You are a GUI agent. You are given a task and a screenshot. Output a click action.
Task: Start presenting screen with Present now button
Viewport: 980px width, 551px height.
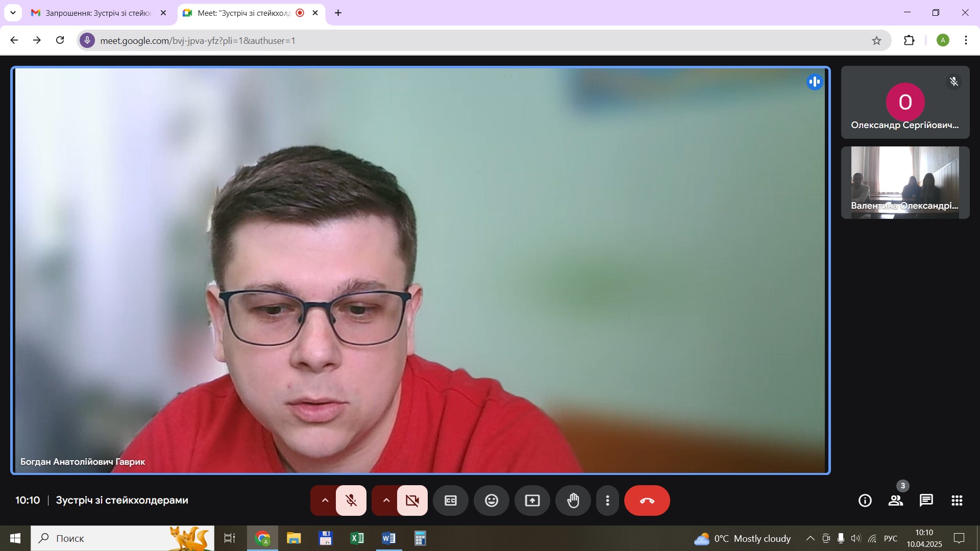pyautogui.click(x=532, y=500)
